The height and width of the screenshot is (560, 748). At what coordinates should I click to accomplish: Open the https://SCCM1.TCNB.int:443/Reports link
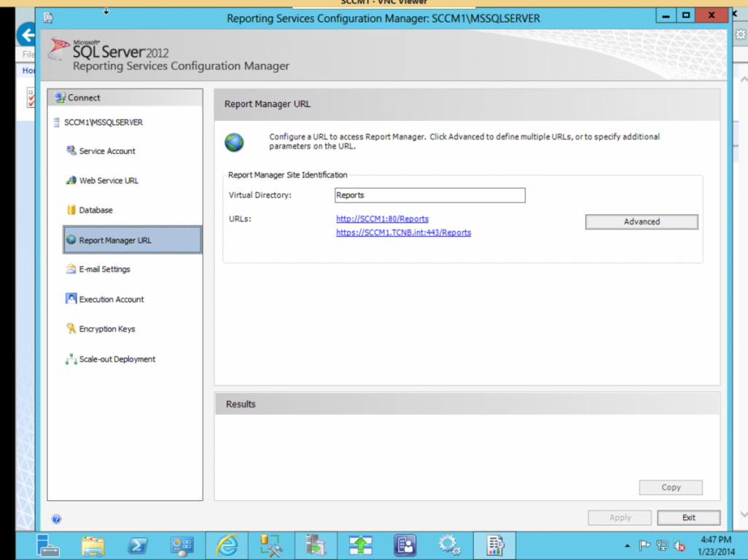coord(404,233)
